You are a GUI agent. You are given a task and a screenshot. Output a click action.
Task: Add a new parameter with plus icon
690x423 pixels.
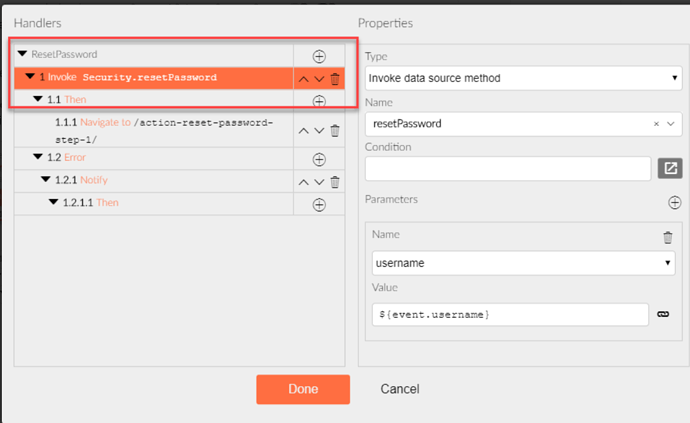coord(675,202)
